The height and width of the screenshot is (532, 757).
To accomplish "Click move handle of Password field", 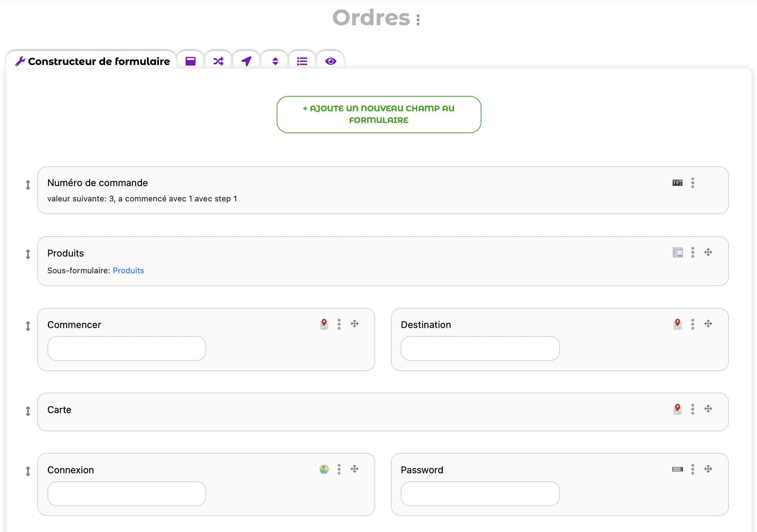I will click(708, 469).
